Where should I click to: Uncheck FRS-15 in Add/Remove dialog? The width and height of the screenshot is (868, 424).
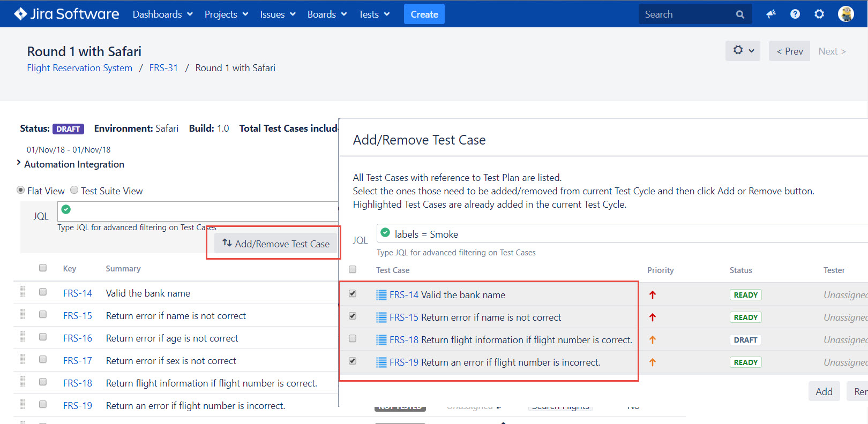[353, 316]
